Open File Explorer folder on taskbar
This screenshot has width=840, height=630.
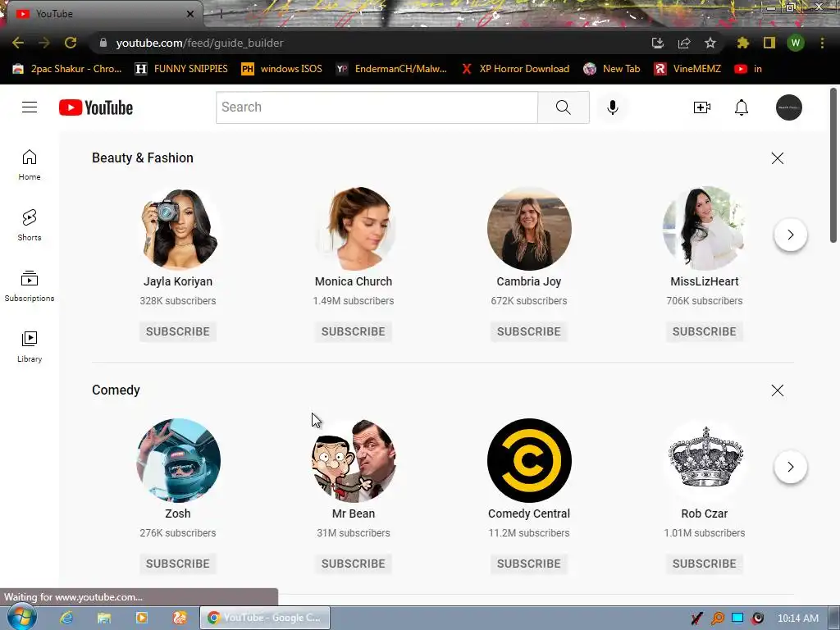pyautogui.click(x=104, y=618)
